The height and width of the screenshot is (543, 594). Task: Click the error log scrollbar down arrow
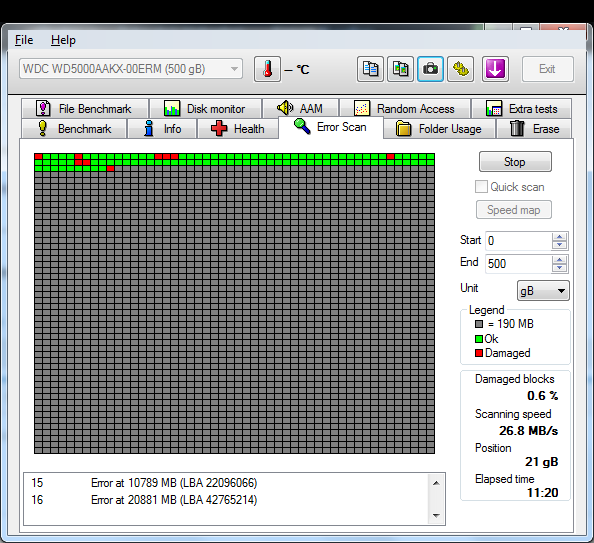(x=436, y=515)
